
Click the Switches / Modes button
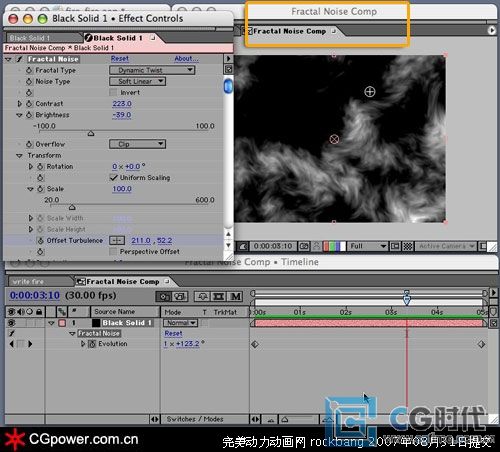tap(195, 419)
